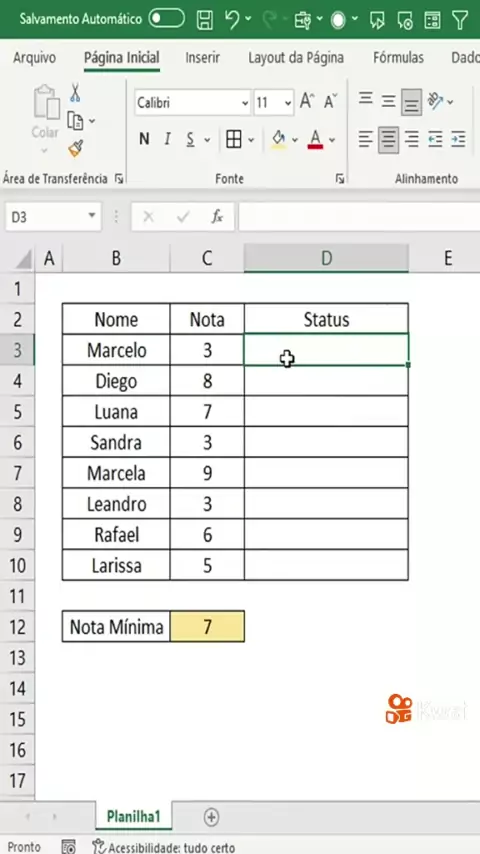This screenshot has width=480, height=854.
Task: Click the Filter funnel icon in toolbar
Action: (460, 20)
